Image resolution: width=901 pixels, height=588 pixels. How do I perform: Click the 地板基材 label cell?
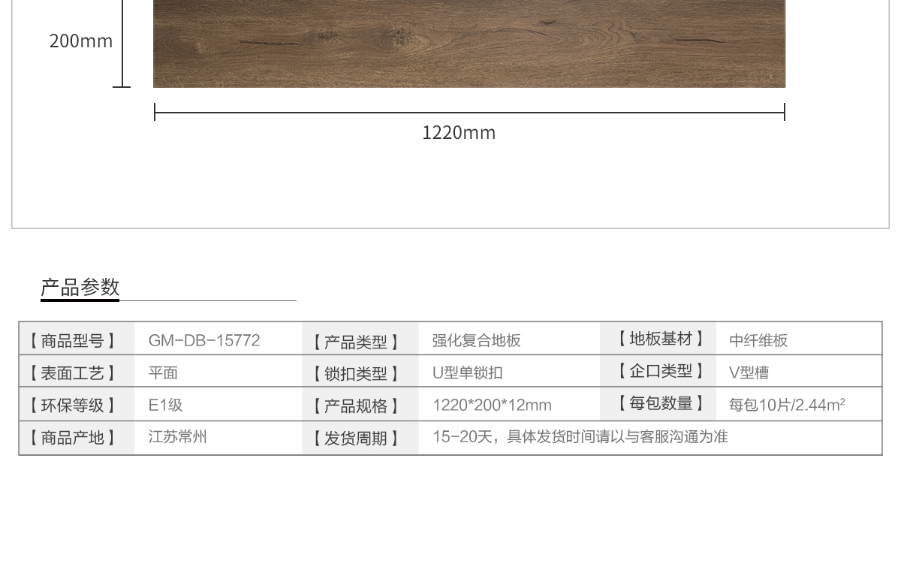661,339
